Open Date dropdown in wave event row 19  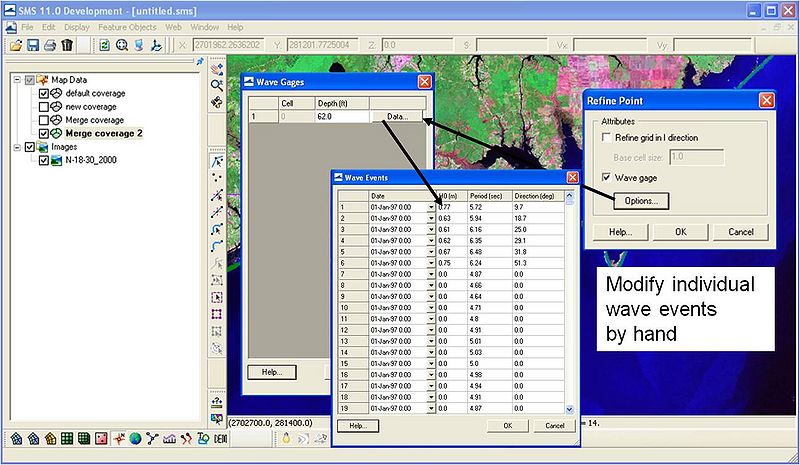[x=431, y=408]
